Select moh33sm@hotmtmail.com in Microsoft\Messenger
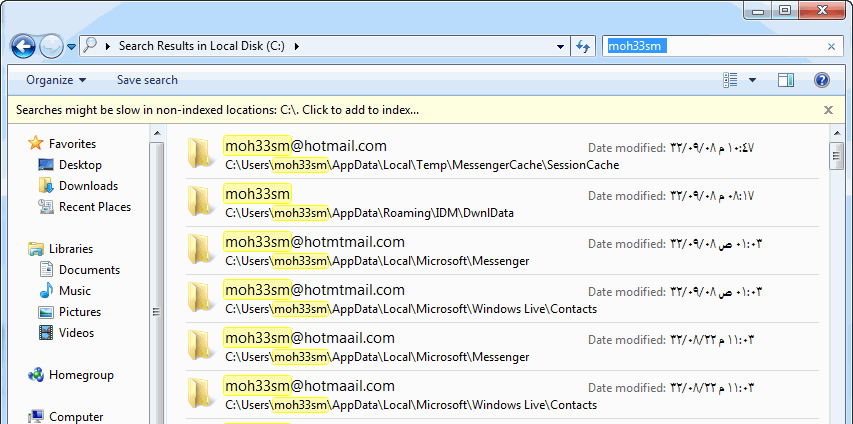The height and width of the screenshot is (424, 853). pos(502,250)
